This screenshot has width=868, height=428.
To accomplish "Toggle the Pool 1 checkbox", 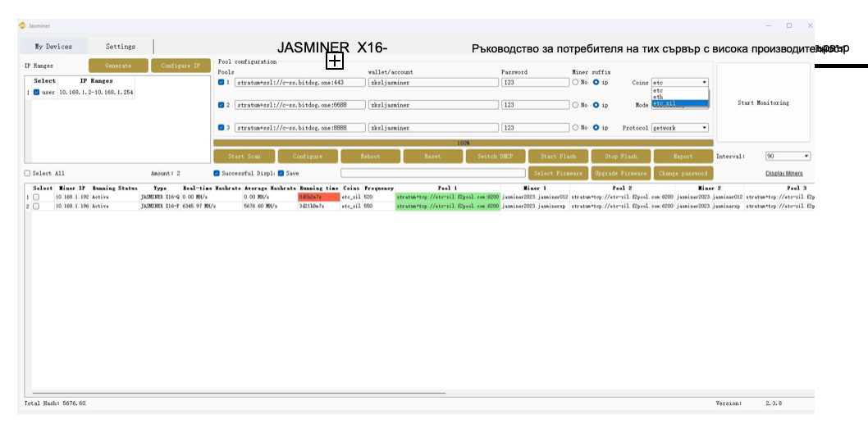I will coord(222,82).
